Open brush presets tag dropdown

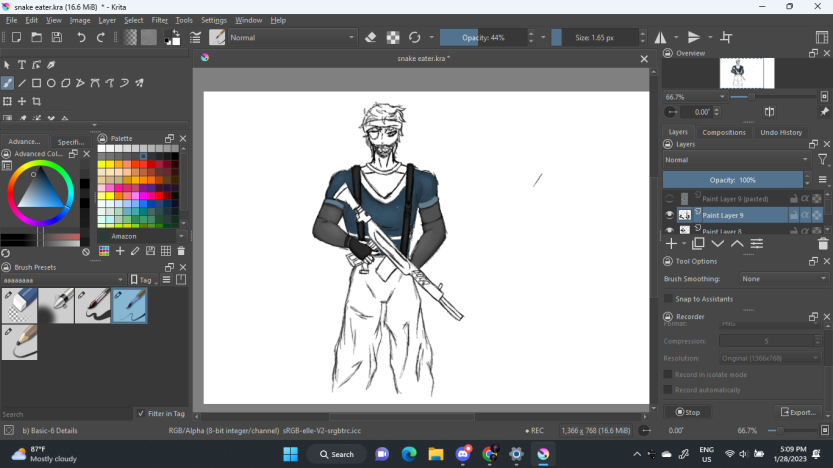[x=63, y=280]
